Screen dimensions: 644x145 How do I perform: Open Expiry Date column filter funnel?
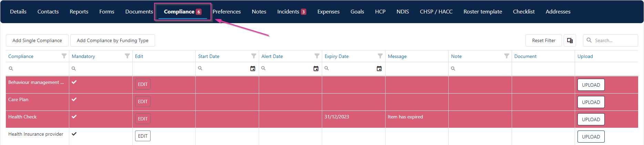tap(380, 56)
